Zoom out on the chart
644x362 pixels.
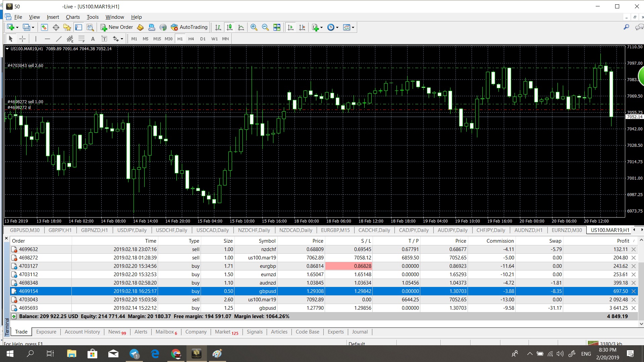[265, 27]
